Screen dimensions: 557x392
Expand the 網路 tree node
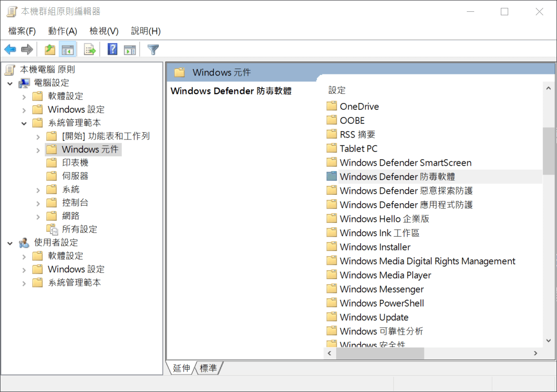click(x=38, y=217)
